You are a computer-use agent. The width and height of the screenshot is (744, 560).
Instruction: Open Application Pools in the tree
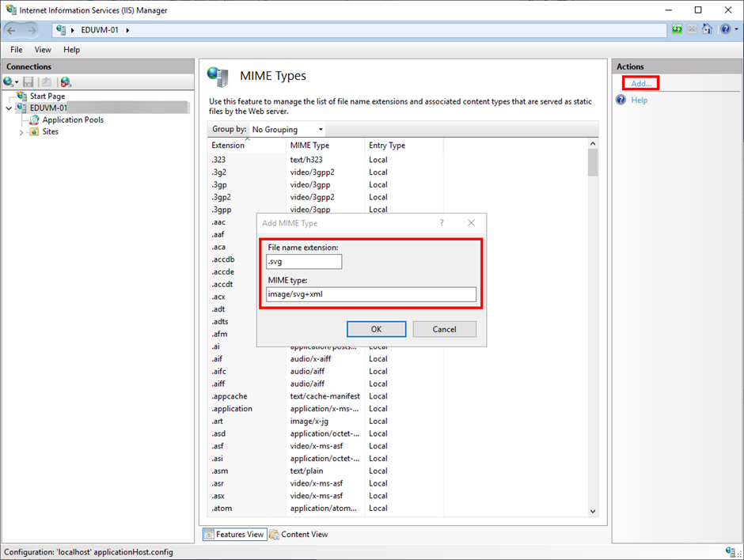point(73,120)
